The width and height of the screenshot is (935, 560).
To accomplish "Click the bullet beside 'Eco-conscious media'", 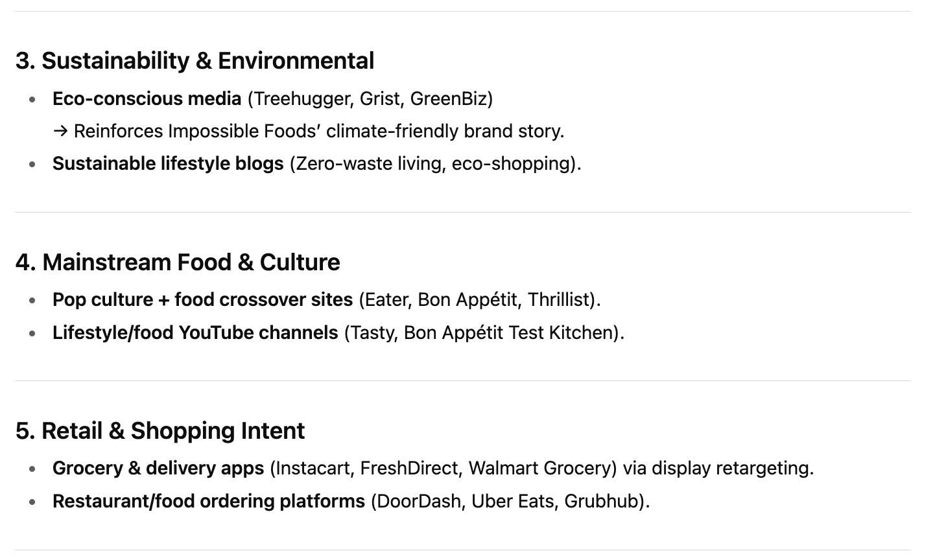I will (x=32, y=100).
